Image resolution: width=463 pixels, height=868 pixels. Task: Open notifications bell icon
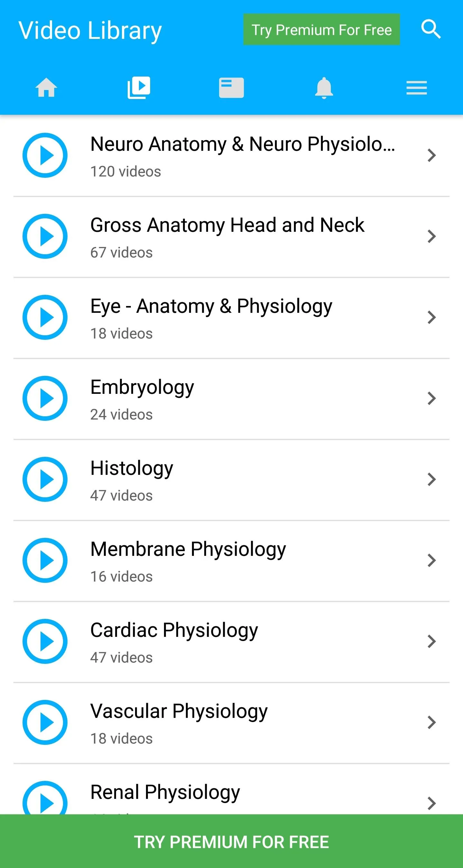pos(324,88)
